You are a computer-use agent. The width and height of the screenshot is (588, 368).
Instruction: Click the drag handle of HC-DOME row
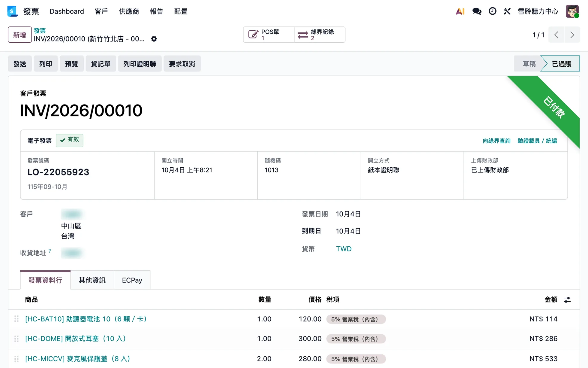[16, 339]
